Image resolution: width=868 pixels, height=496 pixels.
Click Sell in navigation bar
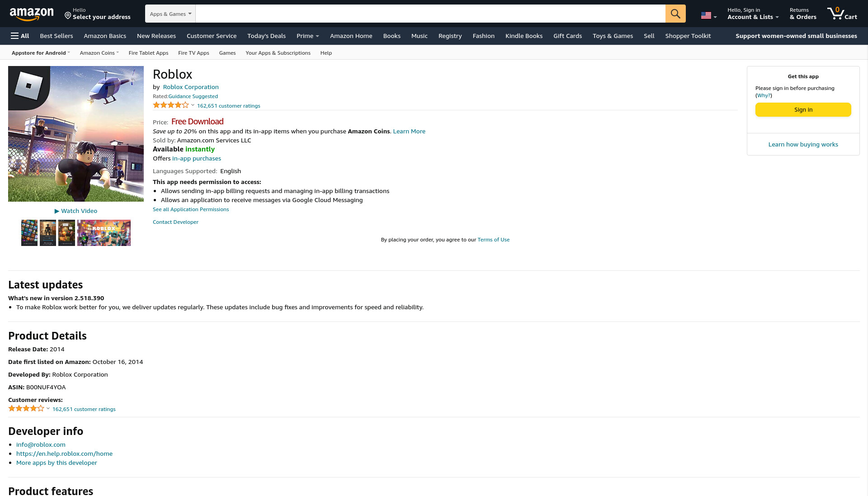[649, 36]
